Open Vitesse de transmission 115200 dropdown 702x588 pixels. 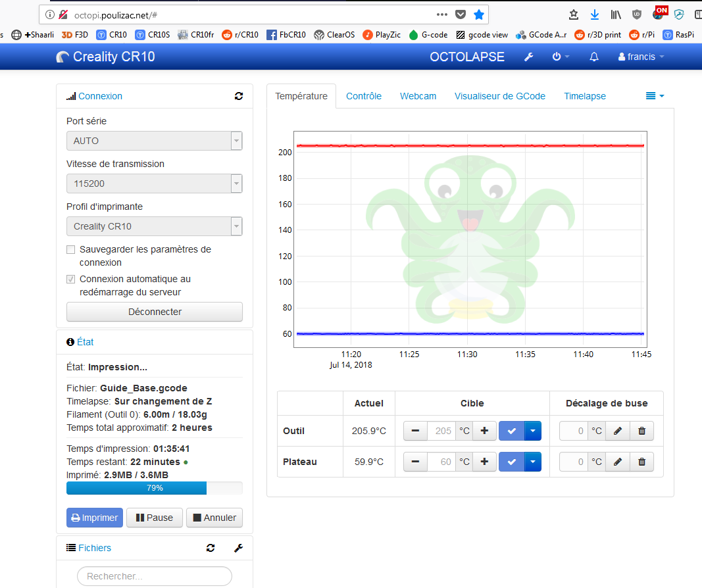click(155, 184)
